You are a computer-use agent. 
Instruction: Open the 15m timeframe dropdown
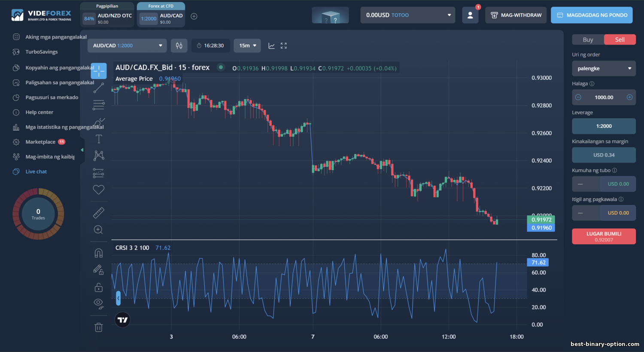(x=247, y=46)
